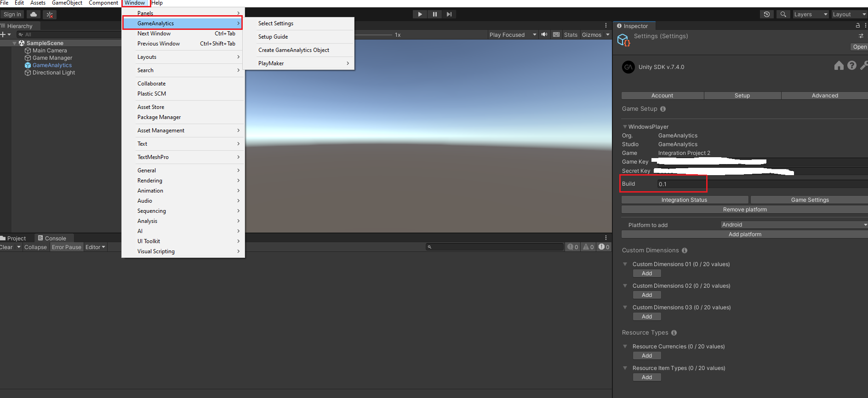Open the cloud services icon
Viewport: 868px width, 398px height.
coord(34,14)
